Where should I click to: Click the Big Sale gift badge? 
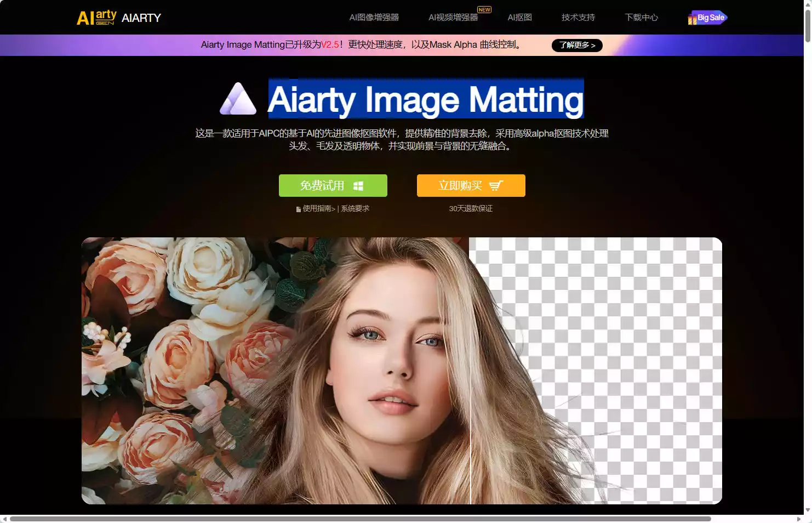coord(707,18)
